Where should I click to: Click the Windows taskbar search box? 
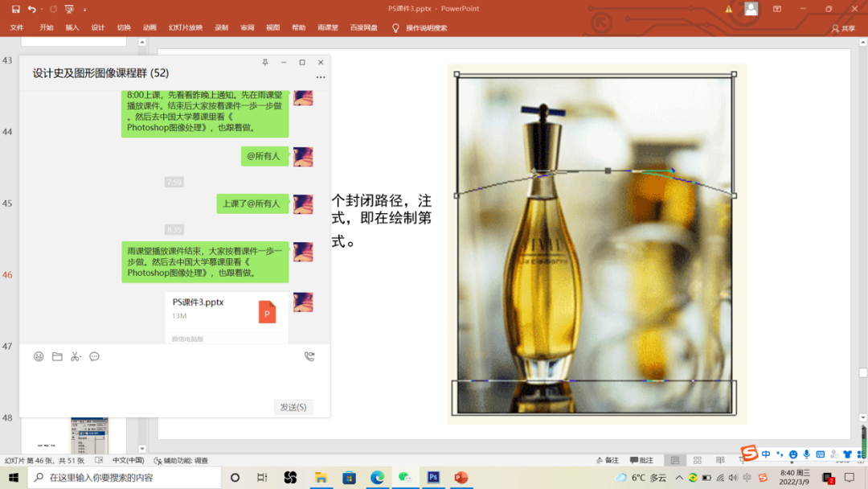[x=125, y=478]
